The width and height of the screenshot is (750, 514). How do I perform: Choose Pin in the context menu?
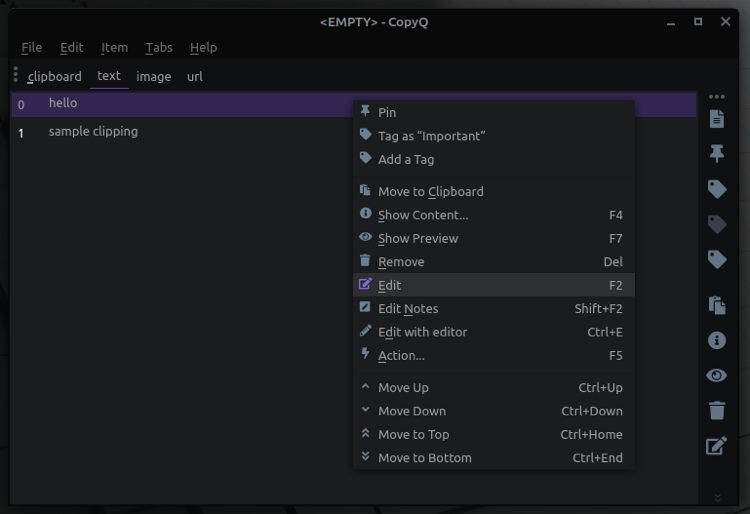[x=494, y=112]
